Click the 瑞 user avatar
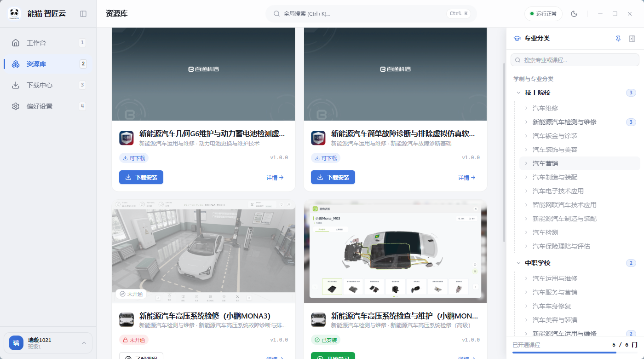Viewport: 644px width, 359px height. coord(16,343)
